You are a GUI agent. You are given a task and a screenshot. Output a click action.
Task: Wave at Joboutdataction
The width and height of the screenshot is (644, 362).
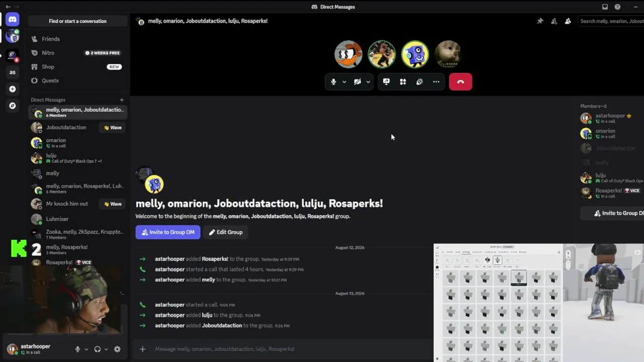coord(113,128)
